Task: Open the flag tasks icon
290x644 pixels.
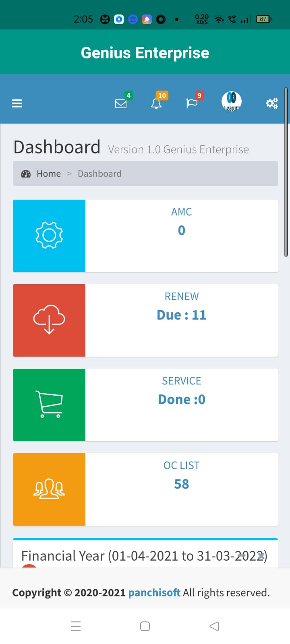Action: point(192,103)
